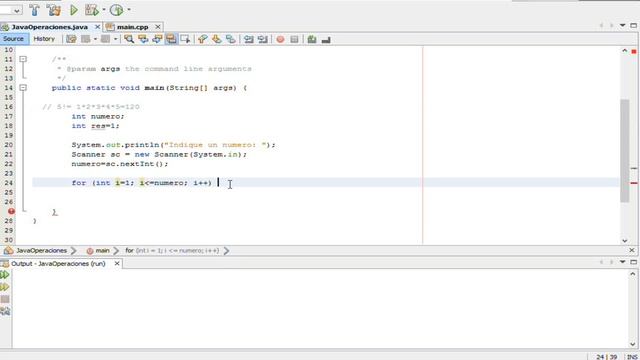Click red file error indicator at stripe top
This screenshot has width=640, height=360.
tap(634, 51)
